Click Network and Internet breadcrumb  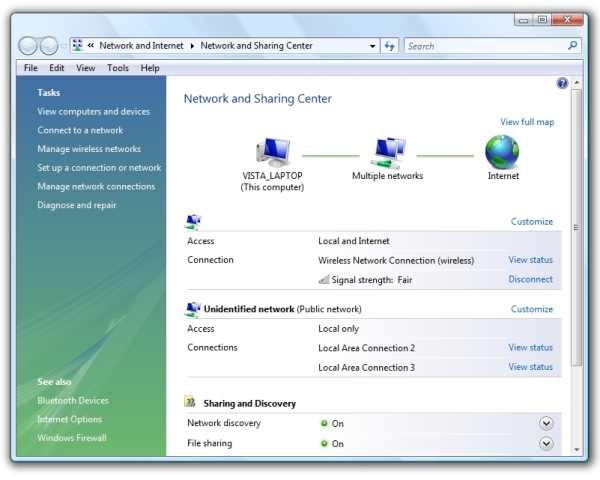[x=141, y=46]
